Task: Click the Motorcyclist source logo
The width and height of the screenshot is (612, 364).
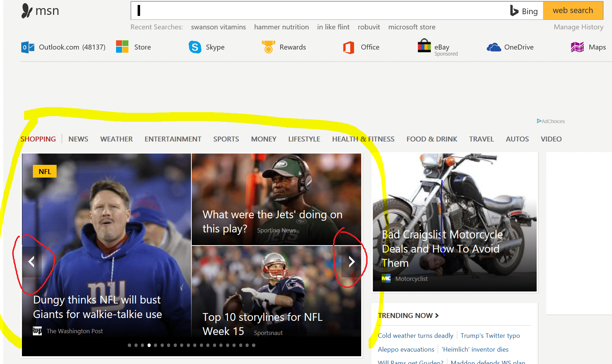Action: (386, 278)
